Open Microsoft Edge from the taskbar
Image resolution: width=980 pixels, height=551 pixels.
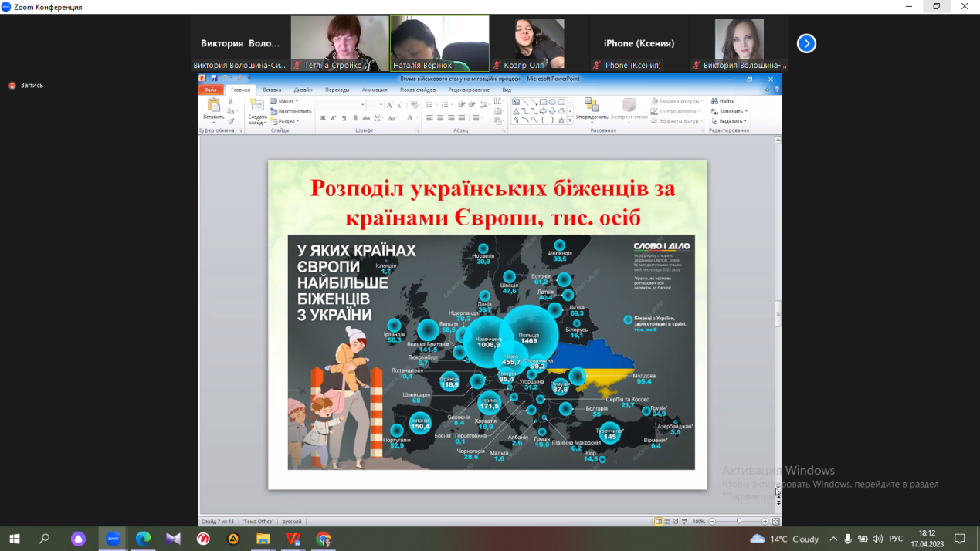coord(144,539)
